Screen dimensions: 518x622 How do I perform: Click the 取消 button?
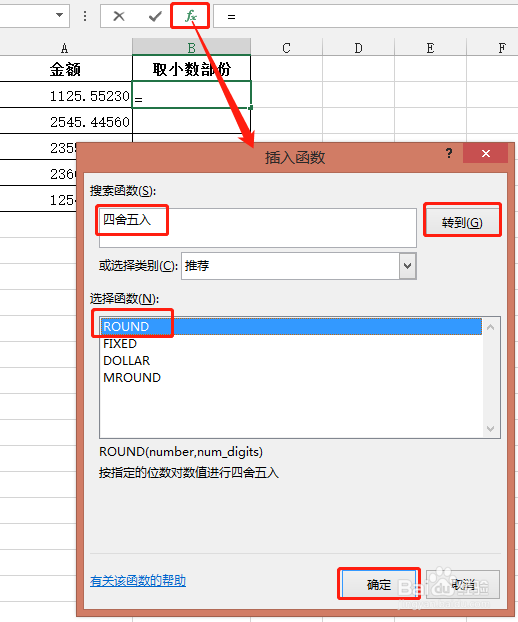[x=463, y=584]
